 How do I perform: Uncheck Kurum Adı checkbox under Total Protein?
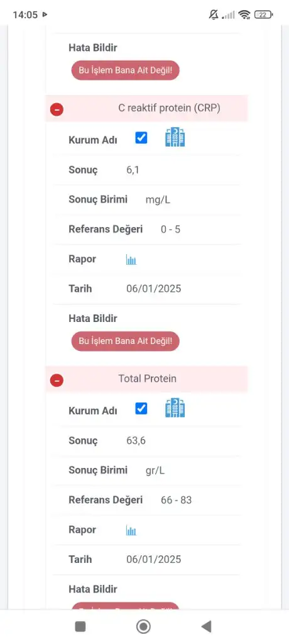coord(141,408)
